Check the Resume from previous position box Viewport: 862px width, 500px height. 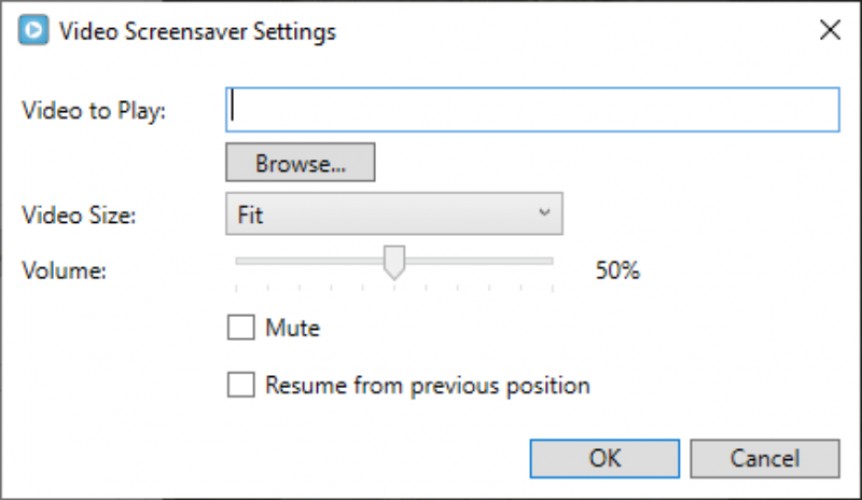point(241,385)
